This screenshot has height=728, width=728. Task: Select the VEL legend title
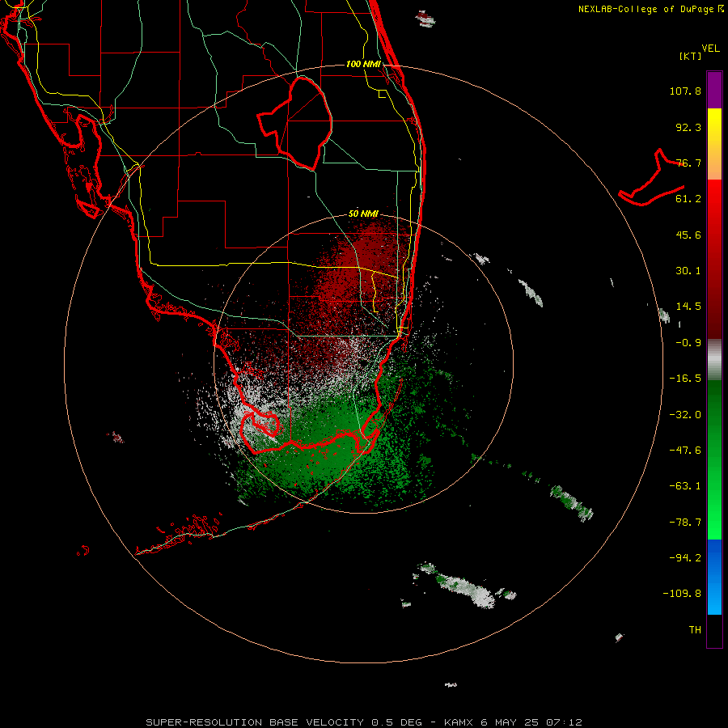coord(710,49)
